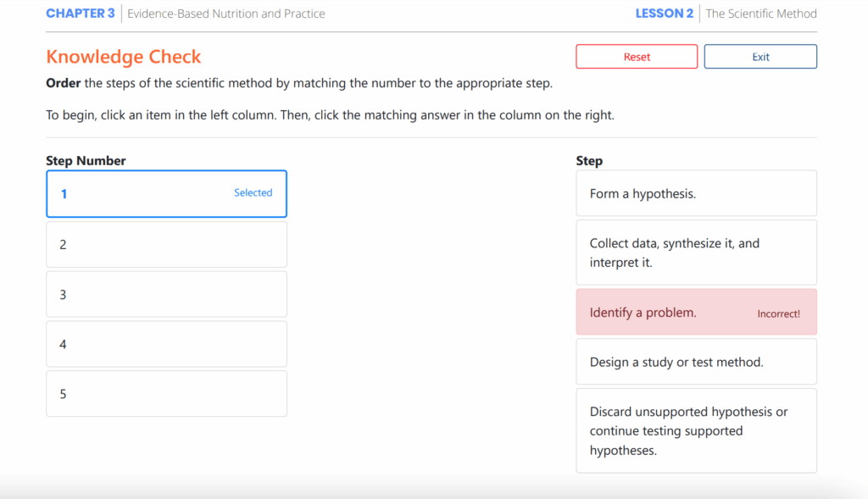Select step number 2 in left column
The image size is (868, 499).
click(167, 245)
